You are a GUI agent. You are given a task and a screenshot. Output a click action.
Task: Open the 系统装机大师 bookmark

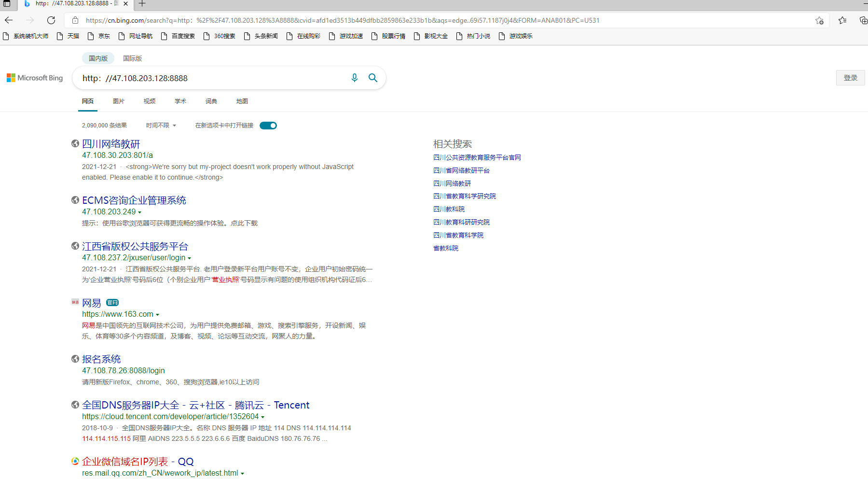click(x=26, y=36)
